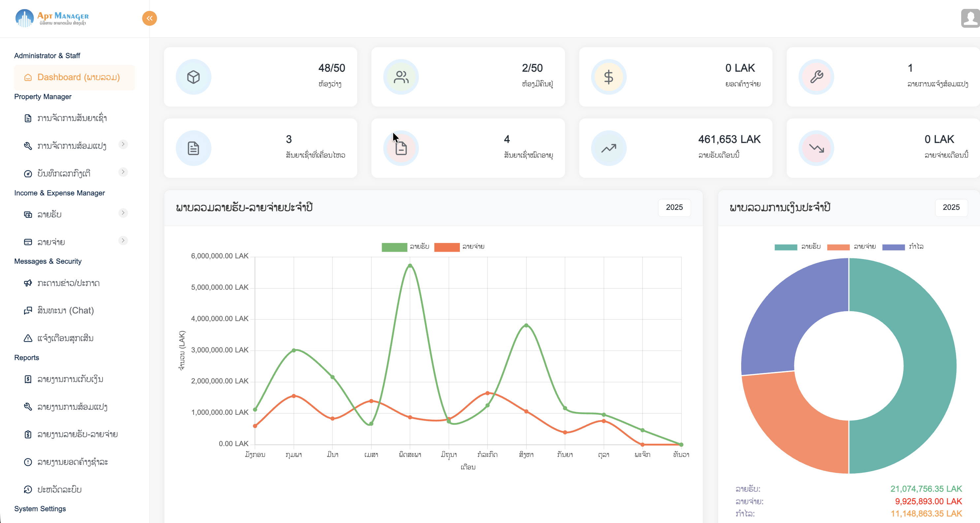Expand the ລາຍຈ່າຍ submenu chevron
980x523 pixels.
[122, 240]
